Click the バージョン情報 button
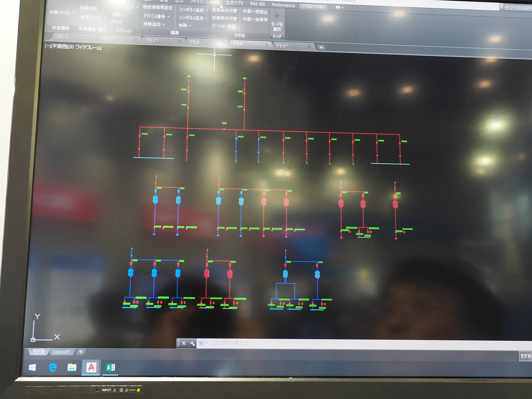Viewport: 532px width, 399px height. click(223, 26)
